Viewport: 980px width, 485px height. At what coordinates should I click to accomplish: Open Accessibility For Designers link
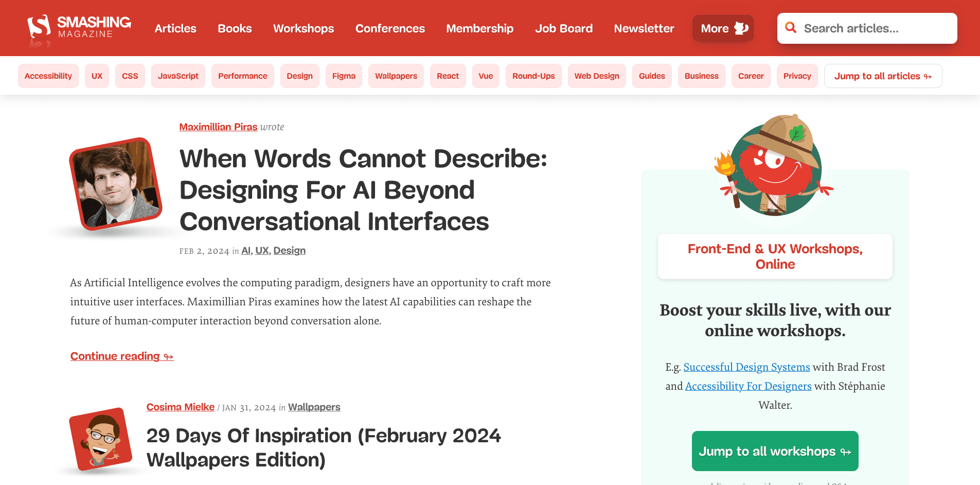(x=749, y=386)
